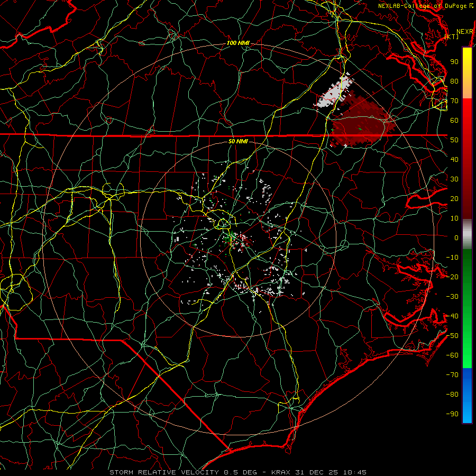Image resolution: width=476 pixels, height=476 pixels.
Task: Click the positive 70 scale label
Action: [x=454, y=101]
